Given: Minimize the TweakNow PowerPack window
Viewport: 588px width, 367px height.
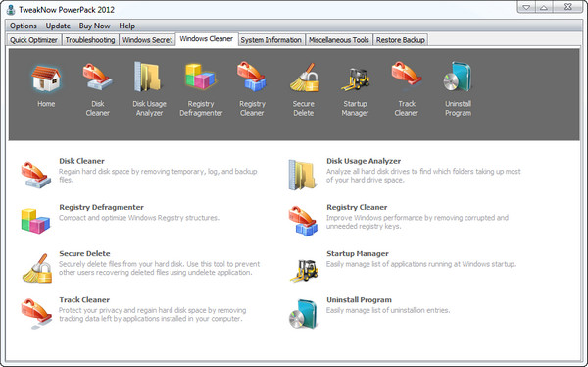Looking at the screenshot, I should point(526,7).
